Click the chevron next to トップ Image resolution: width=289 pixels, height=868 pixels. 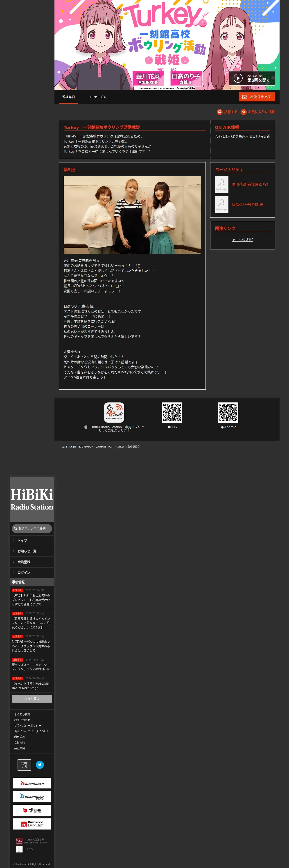click(14, 541)
